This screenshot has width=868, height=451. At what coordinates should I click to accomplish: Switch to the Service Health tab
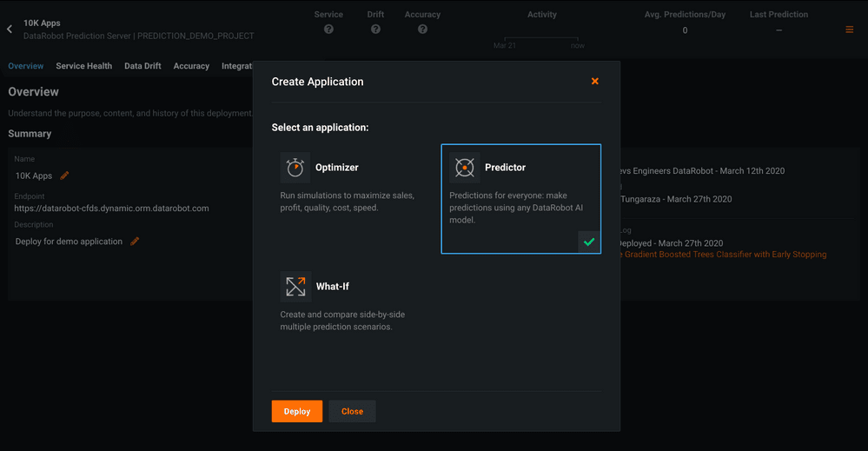point(83,66)
